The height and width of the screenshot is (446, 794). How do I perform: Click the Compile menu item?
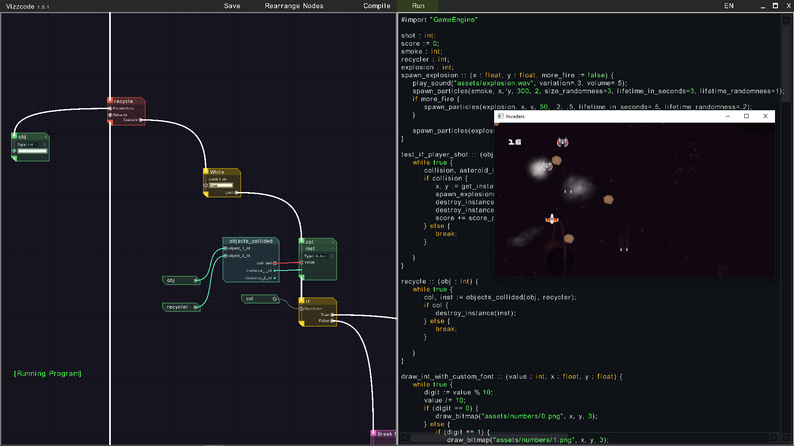coord(377,6)
